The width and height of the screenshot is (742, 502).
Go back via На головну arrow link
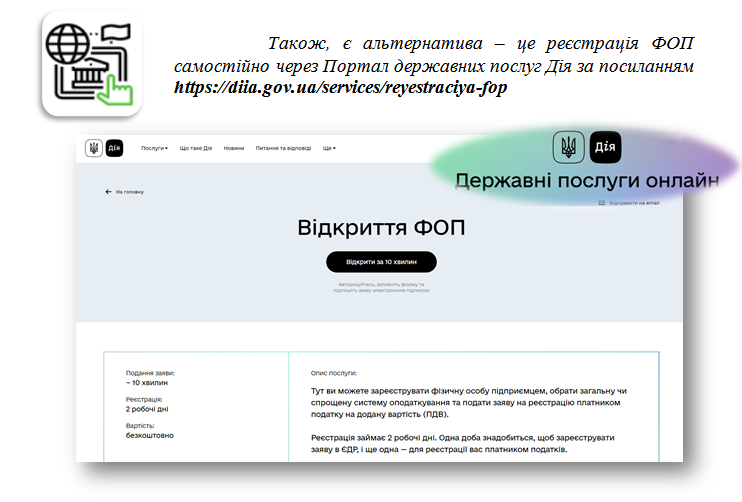pyautogui.click(x=124, y=192)
